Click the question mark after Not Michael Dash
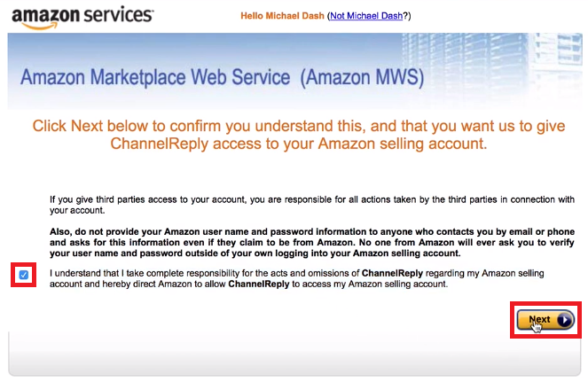 (x=405, y=16)
